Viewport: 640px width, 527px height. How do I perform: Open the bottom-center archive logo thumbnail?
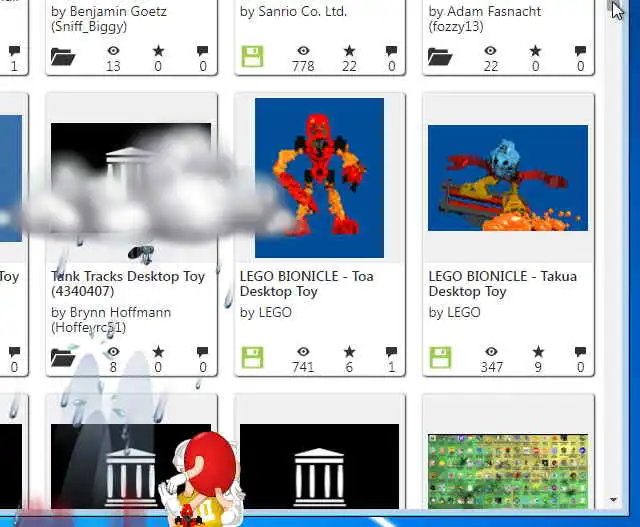(x=319, y=466)
